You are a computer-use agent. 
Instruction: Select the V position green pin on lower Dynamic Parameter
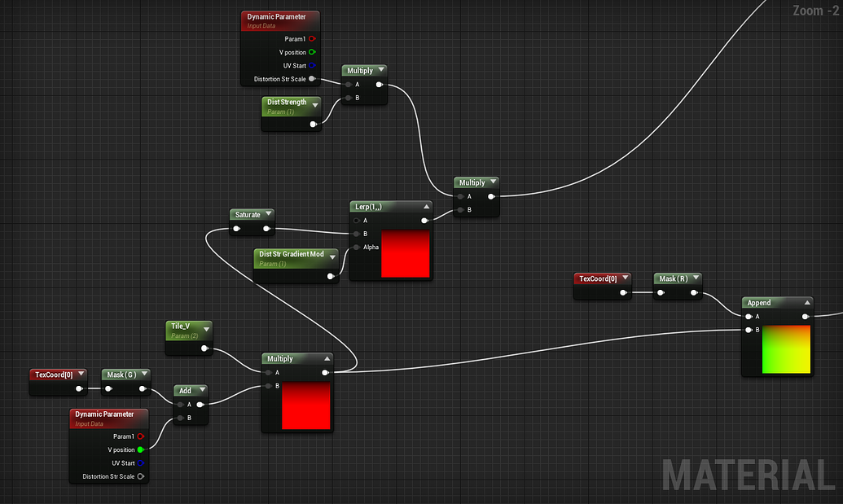click(x=141, y=449)
